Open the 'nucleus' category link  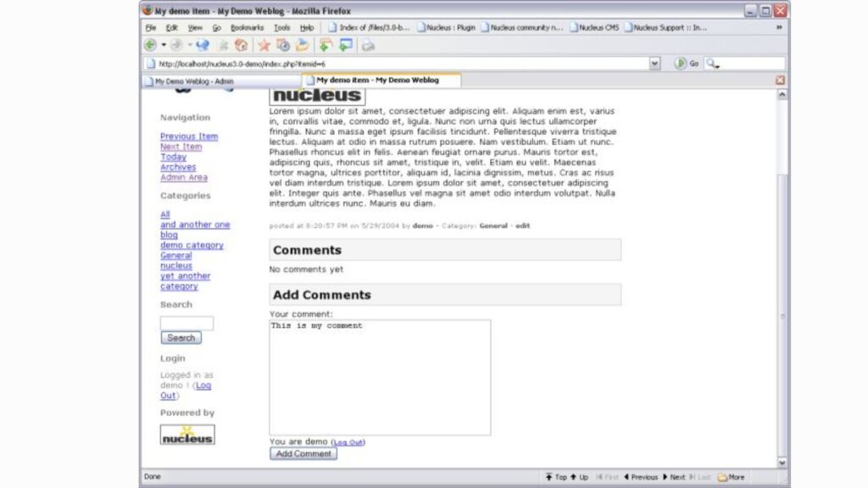[176, 265]
